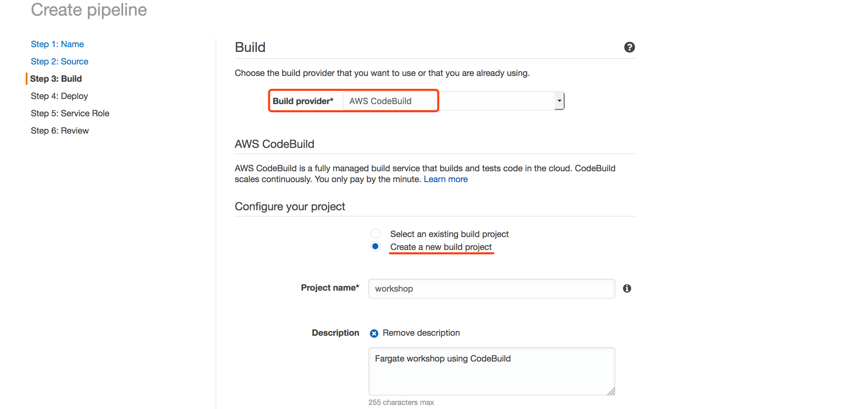Click the Create a new build project label
Image resolution: width=868 pixels, height=409 pixels.
coord(441,247)
